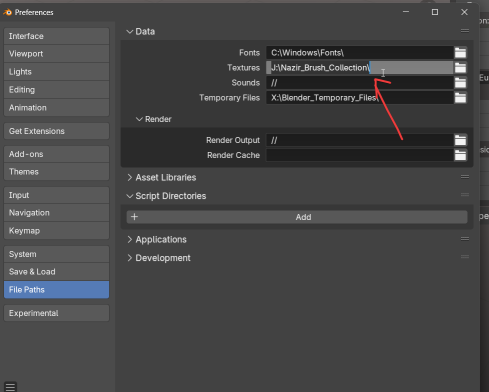
Task: Click the Temporary Files path field
Action: point(360,98)
